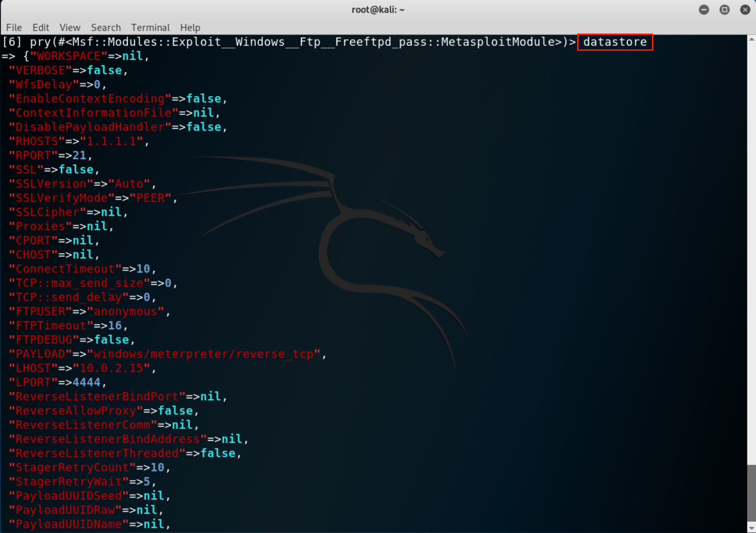The width and height of the screenshot is (756, 533).
Task: Click the "ReverseListenerThreaded"=>false line
Action: pos(125,453)
